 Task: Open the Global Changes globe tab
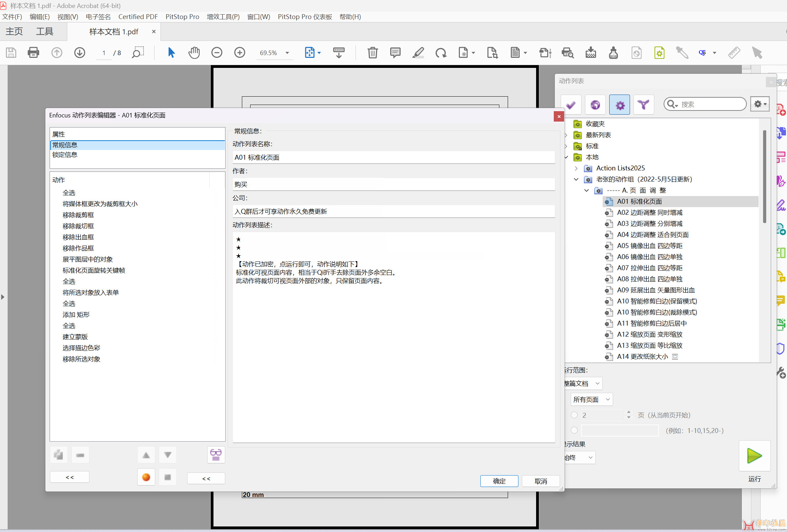coord(595,105)
